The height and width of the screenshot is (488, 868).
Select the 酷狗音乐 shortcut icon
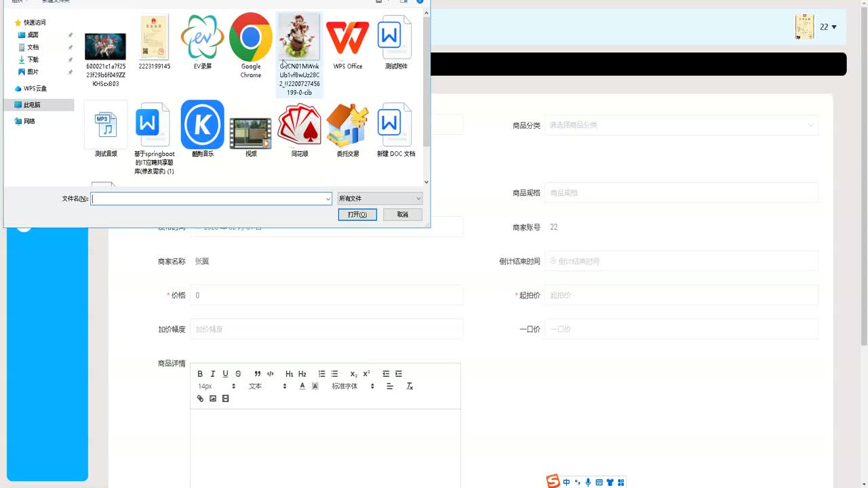point(202,129)
